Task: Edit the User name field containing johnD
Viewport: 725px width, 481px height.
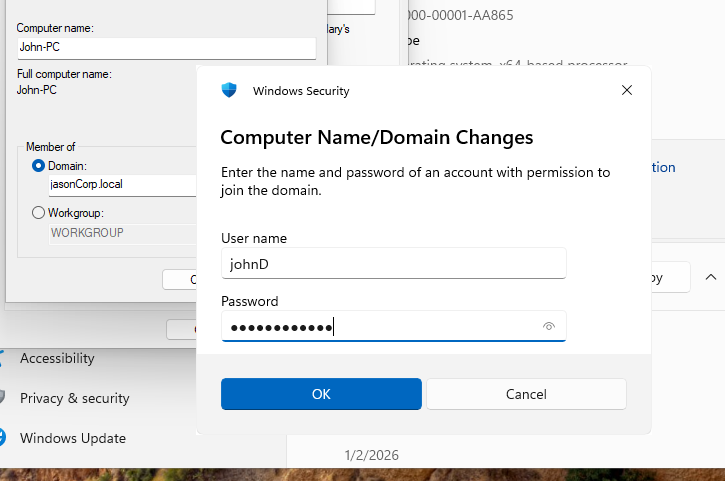Action: (393, 264)
